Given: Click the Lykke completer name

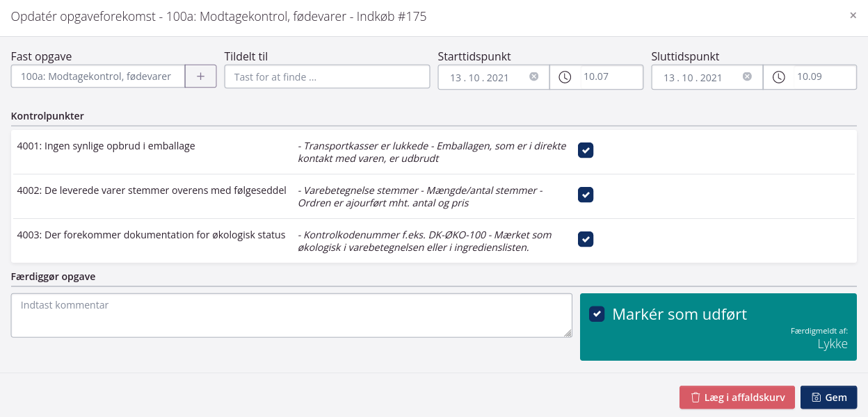Looking at the screenshot, I should (833, 343).
